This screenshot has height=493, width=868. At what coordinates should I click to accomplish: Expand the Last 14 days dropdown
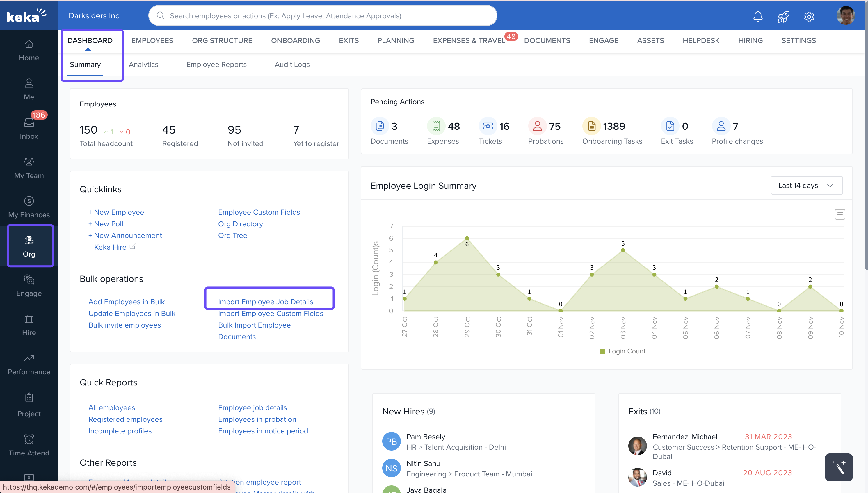806,185
